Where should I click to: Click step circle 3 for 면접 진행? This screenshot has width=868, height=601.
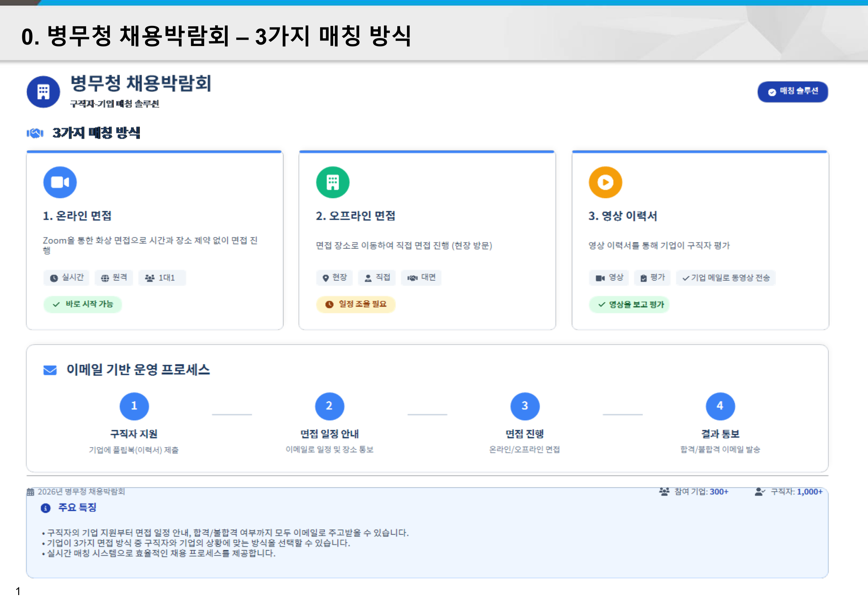(525, 406)
